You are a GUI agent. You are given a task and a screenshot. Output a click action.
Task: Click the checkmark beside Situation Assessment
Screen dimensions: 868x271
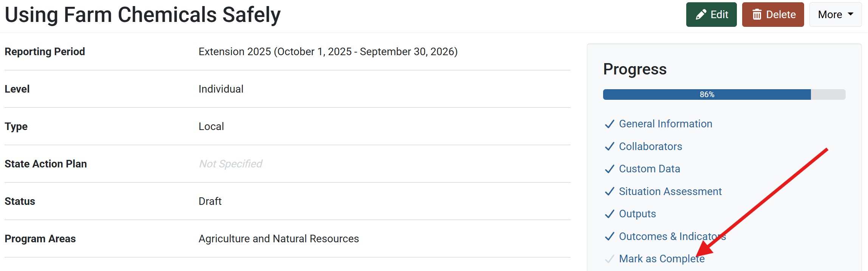tap(610, 192)
